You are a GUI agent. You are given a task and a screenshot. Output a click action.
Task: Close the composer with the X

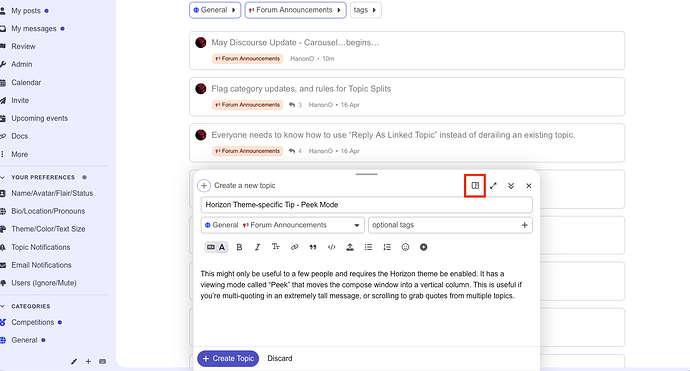click(x=529, y=186)
